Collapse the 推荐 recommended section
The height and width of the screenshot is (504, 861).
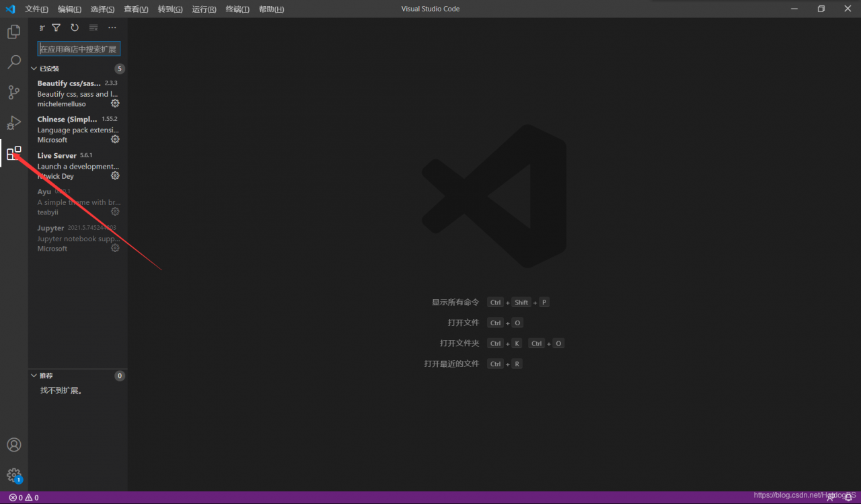click(x=77, y=376)
